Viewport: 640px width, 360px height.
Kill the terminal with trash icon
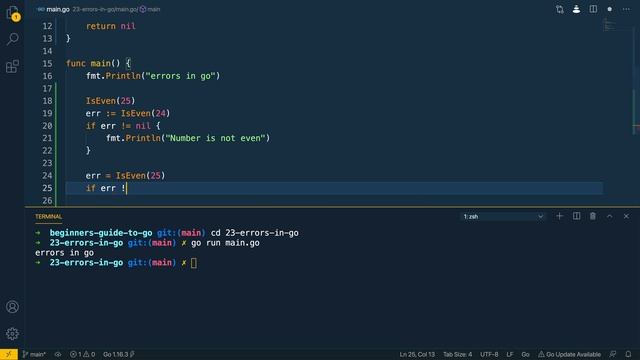(593, 216)
